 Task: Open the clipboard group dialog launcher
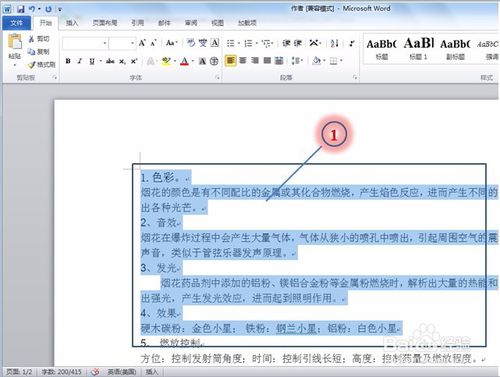click(55, 78)
